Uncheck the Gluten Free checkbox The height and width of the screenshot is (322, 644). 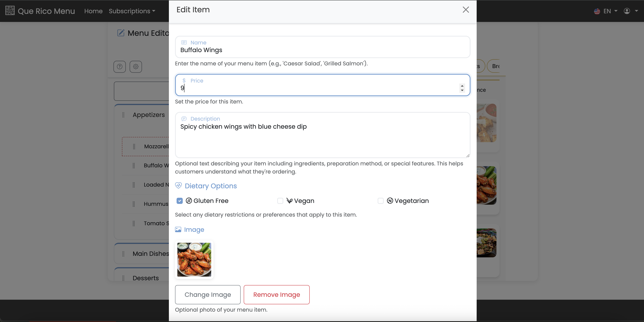179,201
